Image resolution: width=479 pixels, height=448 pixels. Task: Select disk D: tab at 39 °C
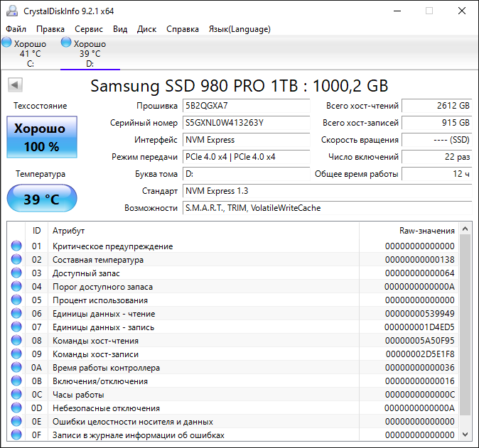(x=90, y=53)
